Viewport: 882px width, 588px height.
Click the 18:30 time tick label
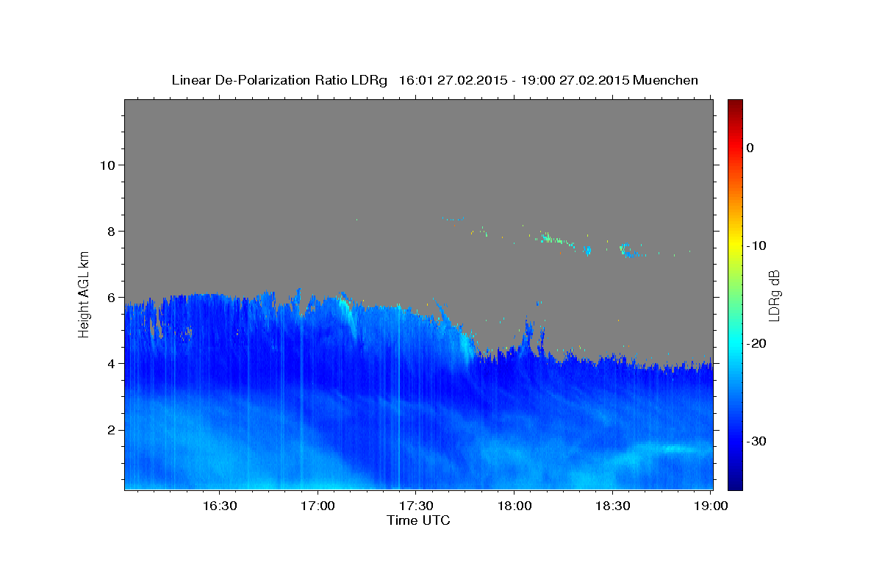point(612,506)
